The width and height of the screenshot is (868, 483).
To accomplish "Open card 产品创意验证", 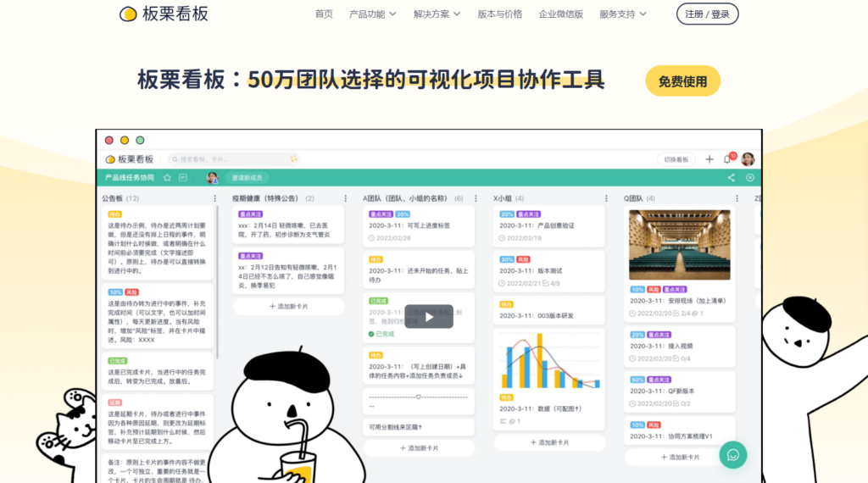I will point(549,226).
